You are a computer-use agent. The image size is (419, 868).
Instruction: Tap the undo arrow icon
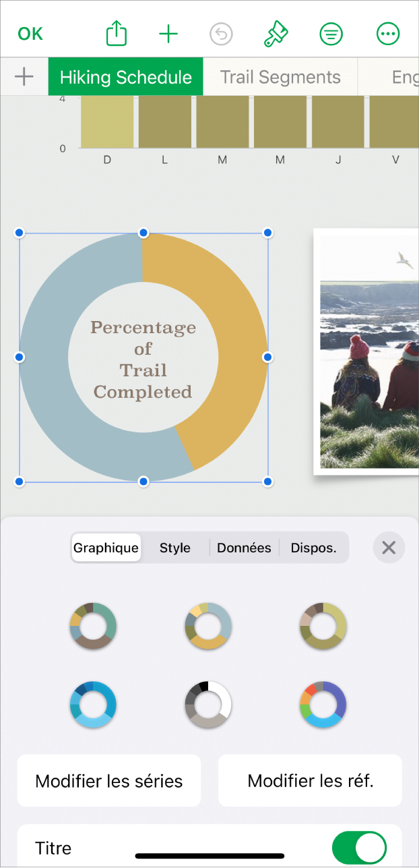(x=221, y=34)
